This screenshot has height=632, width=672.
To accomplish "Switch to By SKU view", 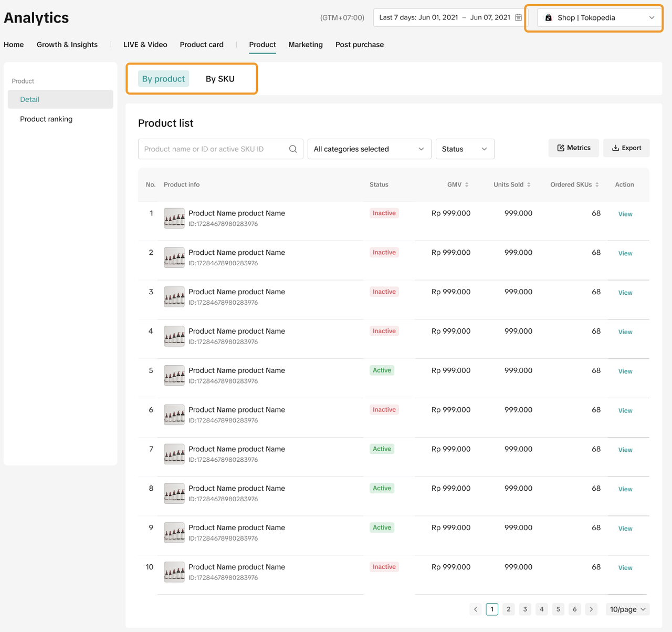I will pyautogui.click(x=220, y=79).
